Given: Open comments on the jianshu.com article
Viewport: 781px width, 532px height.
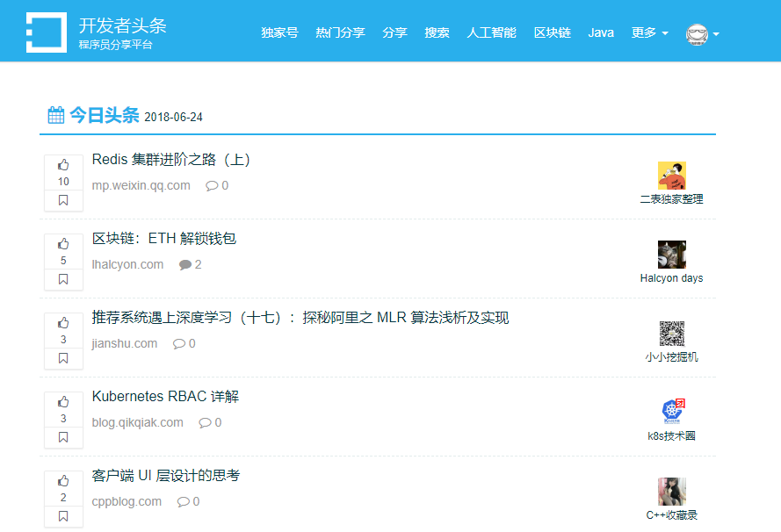Looking at the screenshot, I should click(184, 344).
